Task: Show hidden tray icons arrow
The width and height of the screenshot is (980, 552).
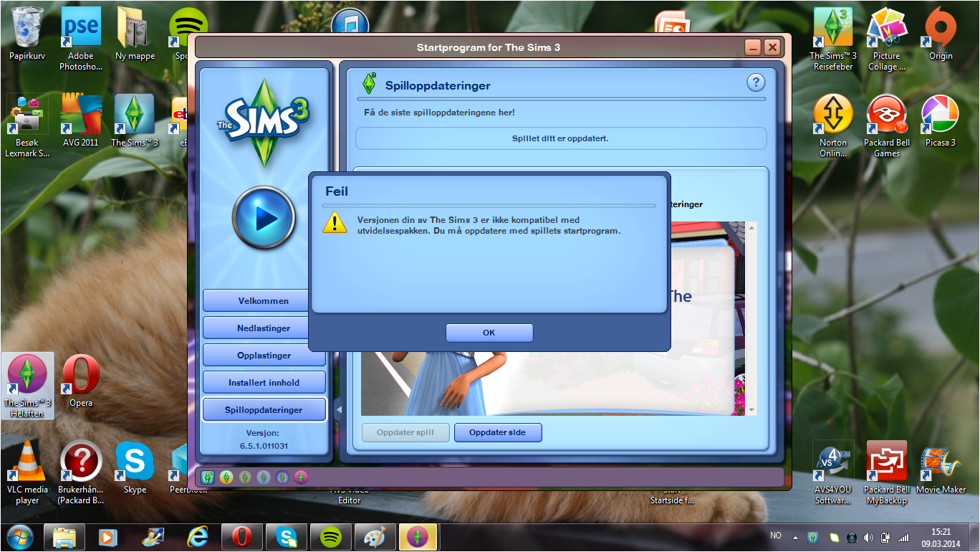Action: (x=795, y=537)
